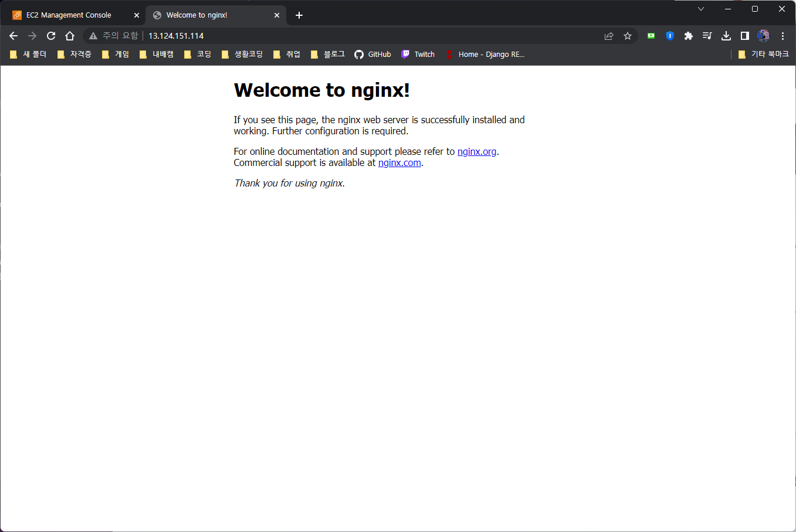Open the GitHub bookmark
Viewport: 796px width, 532px height.
[x=372, y=55]
